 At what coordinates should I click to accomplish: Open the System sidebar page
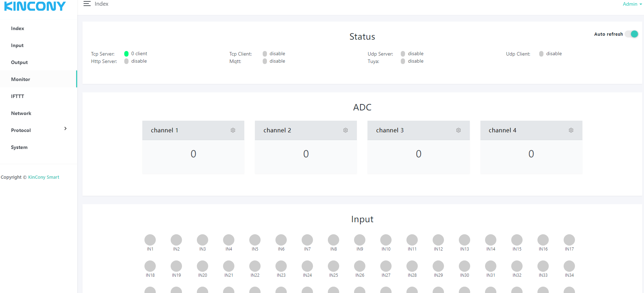point(19,147)
